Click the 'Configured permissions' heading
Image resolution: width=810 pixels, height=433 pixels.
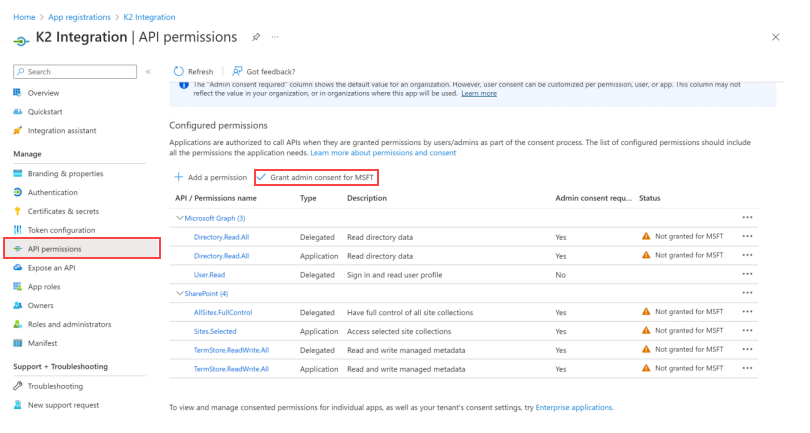tap(219, 126)
